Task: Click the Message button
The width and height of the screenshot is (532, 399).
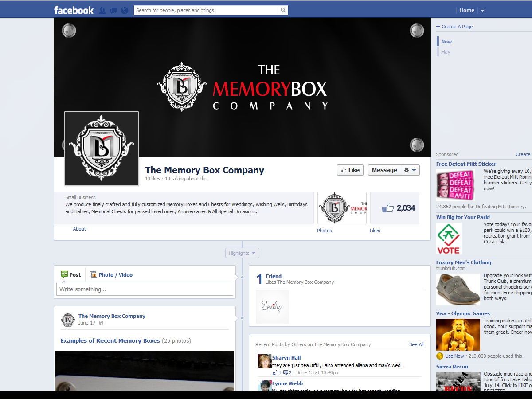Action: [x=384, y=170]
